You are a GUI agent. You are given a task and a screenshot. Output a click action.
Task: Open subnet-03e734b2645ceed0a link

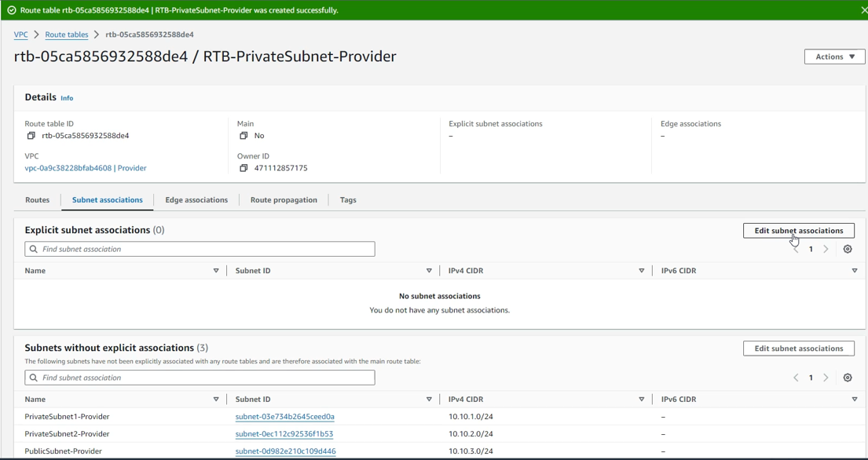click(x=284, y=417)
